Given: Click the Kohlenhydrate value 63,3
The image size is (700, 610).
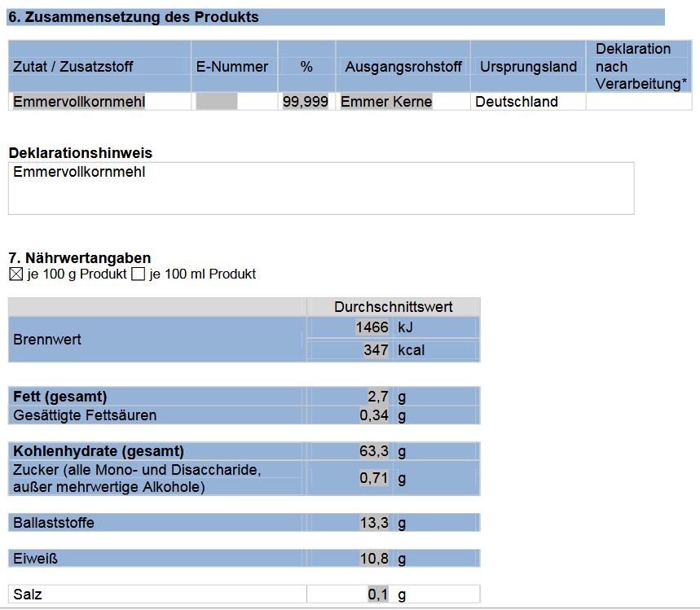Looking at the screenshot, I should click(x=375, y=450).
